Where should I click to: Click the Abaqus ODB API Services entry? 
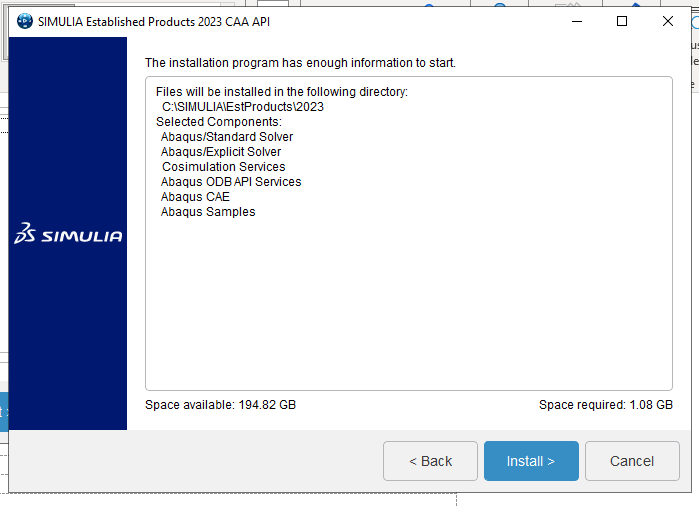231,182
